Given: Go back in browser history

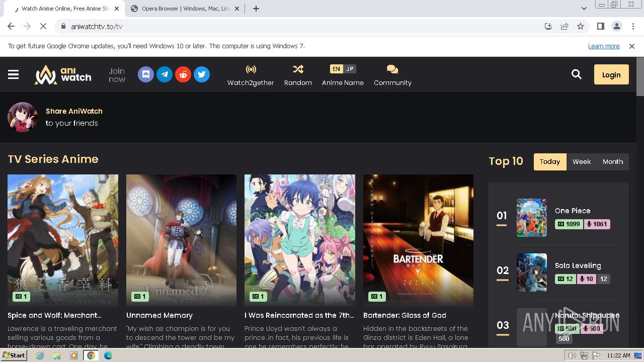Looking at the screenshot, I should pos(11,27).
